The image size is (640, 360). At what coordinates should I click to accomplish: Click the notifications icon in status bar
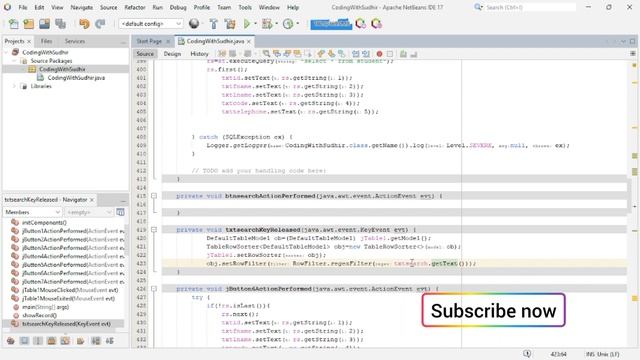[527, 354]
